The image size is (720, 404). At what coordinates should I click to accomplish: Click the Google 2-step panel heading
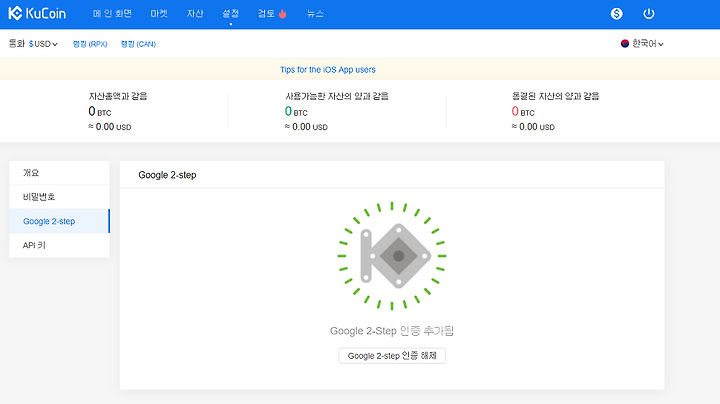point(167,175)
